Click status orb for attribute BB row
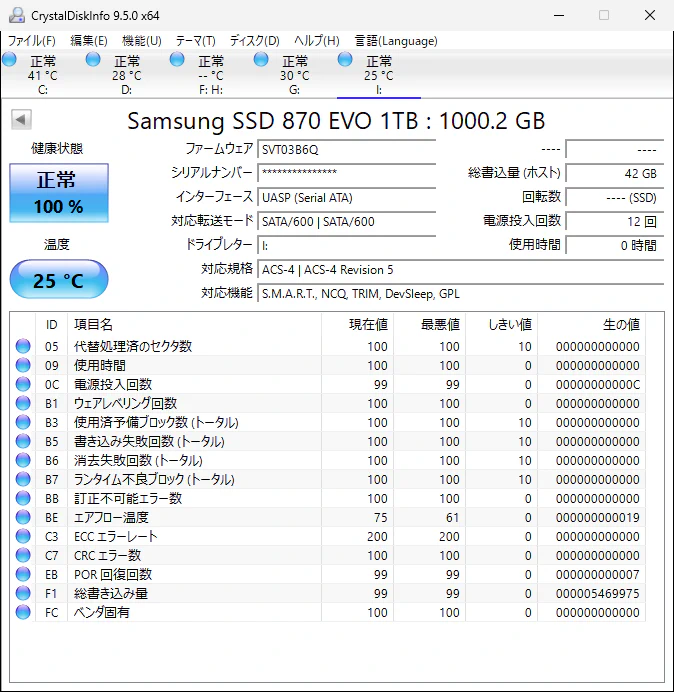 23,498
